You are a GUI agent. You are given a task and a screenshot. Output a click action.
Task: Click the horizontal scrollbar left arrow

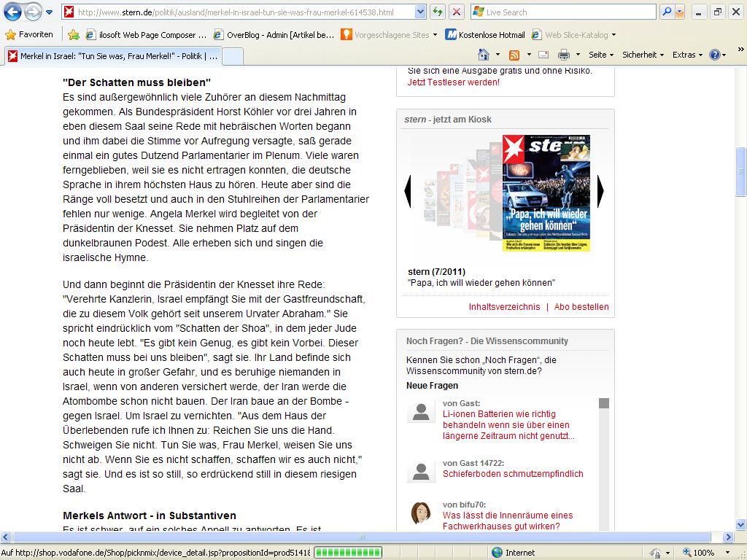5,537
